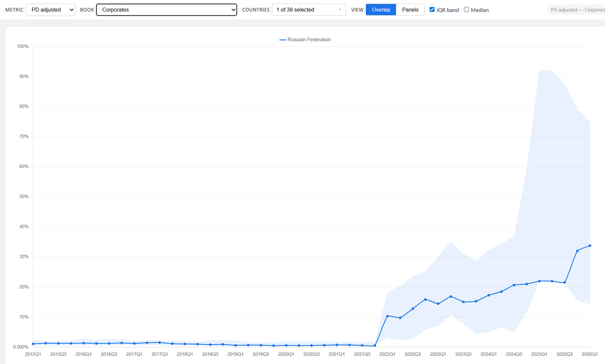Open the METRIC dropdown showing PD adjusted
This screenshot has width=605, height=364.
(x=50, y=10)
